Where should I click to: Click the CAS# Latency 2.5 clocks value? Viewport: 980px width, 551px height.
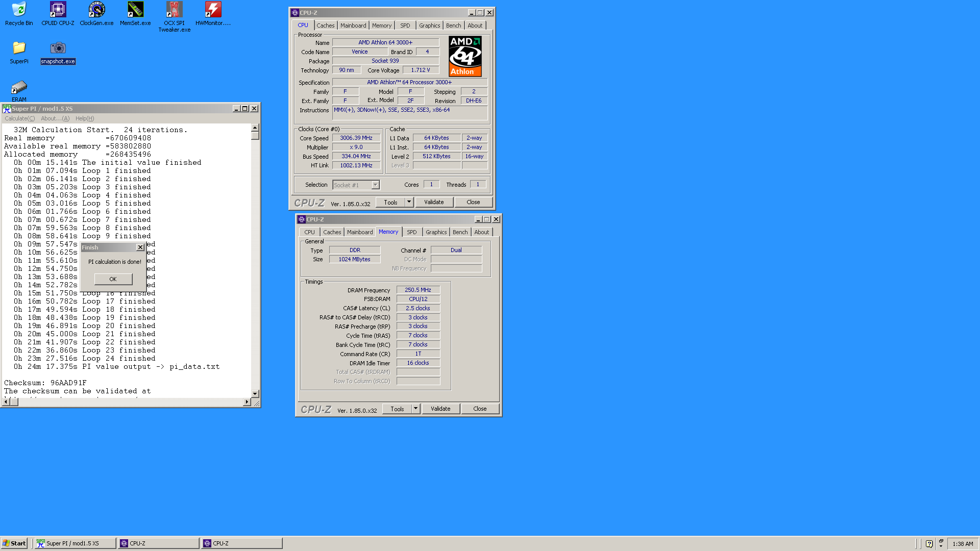click(418, 308)
